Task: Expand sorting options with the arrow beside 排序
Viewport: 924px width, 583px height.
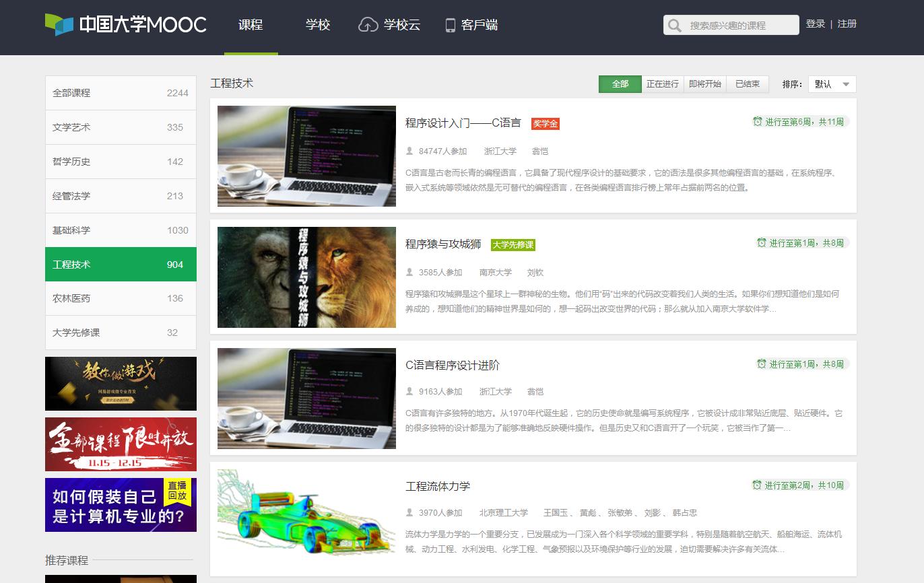Action: tap(845, 85)
